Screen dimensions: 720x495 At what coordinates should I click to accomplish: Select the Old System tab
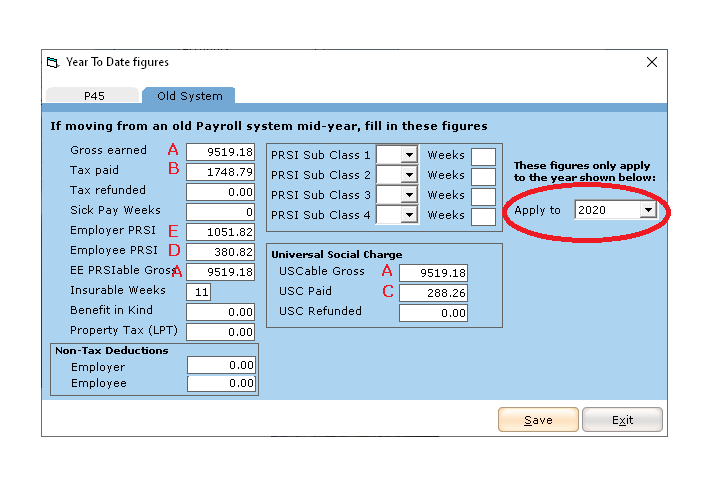188,96
